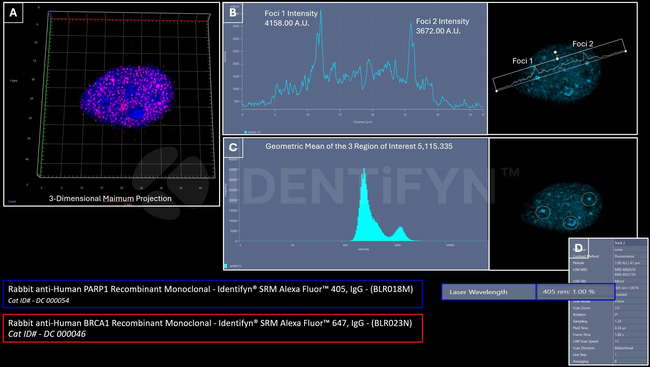Screen dimensions: 650x367
Task: Select the leftmost circular ROI on the nucleus
Action: pos(542,212)
